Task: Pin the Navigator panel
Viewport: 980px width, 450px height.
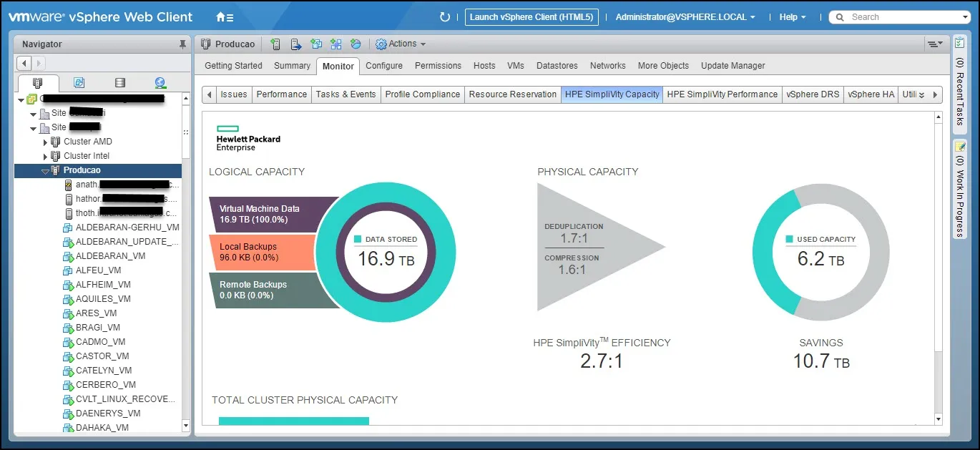Action: (182, 44)
